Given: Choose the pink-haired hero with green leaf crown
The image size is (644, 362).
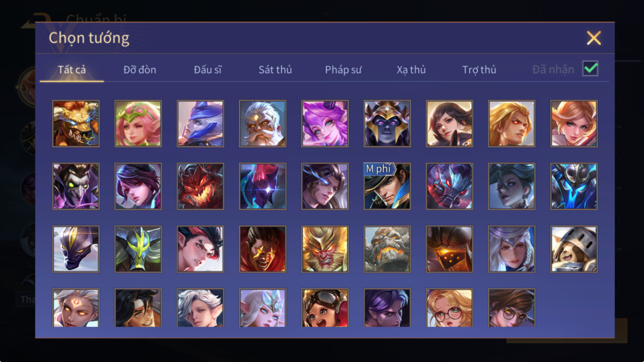Looking at the screenshot, I should 138,124.
